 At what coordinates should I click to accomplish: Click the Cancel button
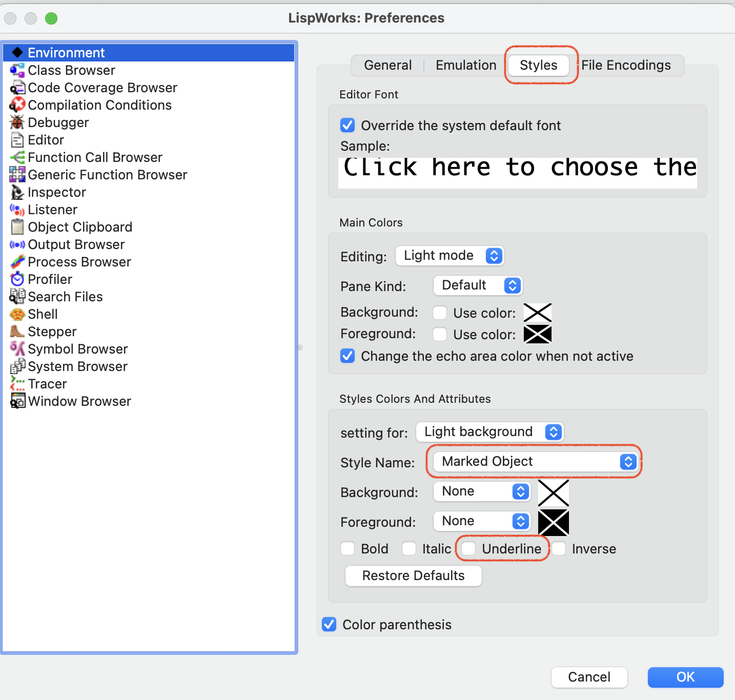pyautogui.click(x=589, y=677)
